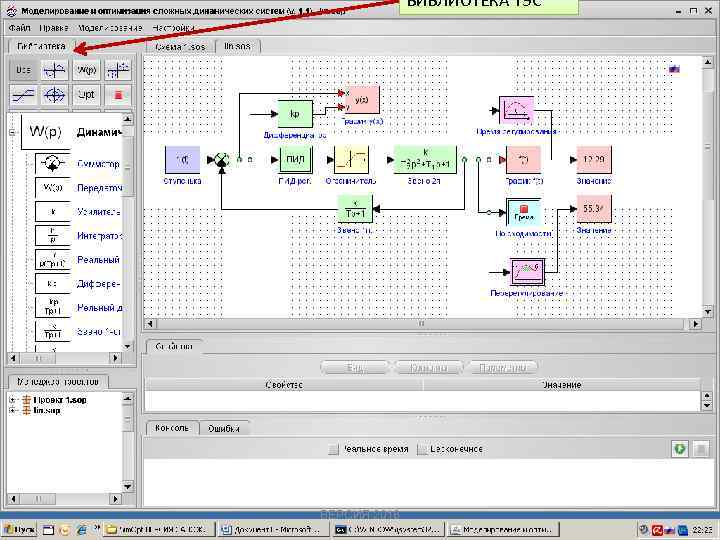The height and width of the screenshot is (540, 720).
Task: Select Проект 1.sop in project tree
Action: (60, 400)
